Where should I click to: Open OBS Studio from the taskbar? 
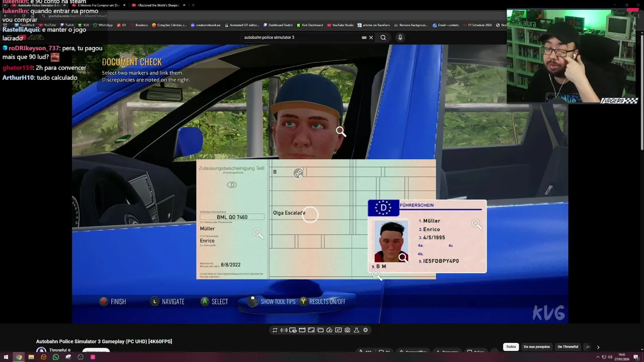[80, 357]
